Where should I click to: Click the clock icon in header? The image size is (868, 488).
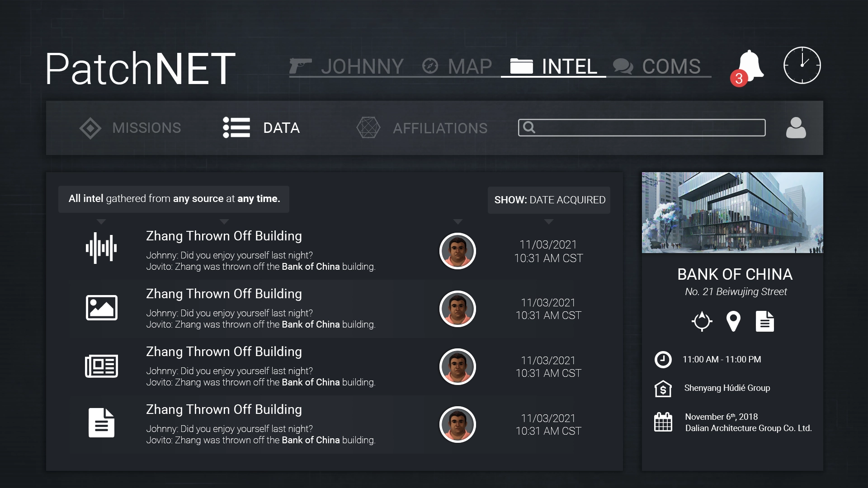coord(802,66)
